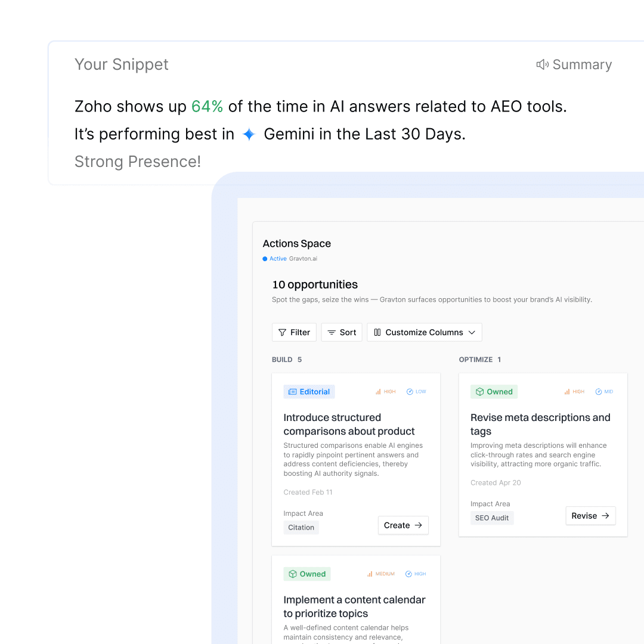Click the Your Snippet title
The width and height of the screenshot is (644, 644).
122,64
